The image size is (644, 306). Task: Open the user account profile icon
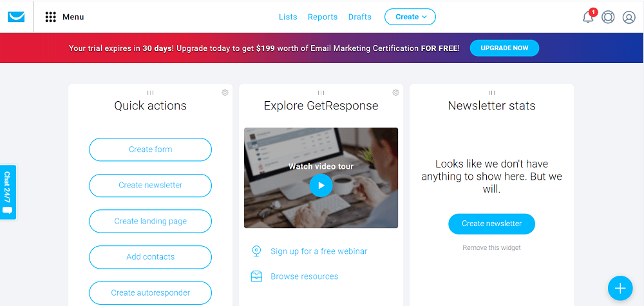[x=629, y=17]
